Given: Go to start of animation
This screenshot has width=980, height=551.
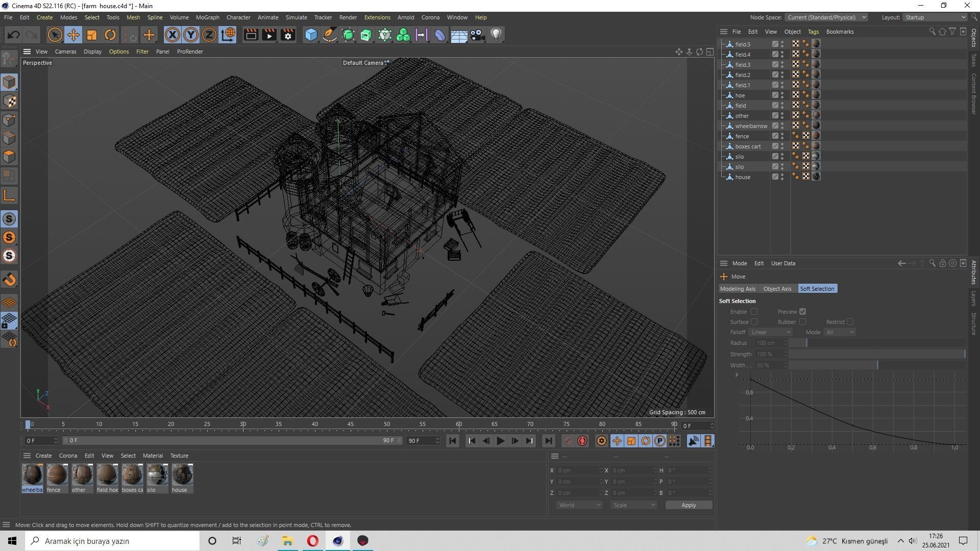Looking at the screenshot, I should point(453,441).
